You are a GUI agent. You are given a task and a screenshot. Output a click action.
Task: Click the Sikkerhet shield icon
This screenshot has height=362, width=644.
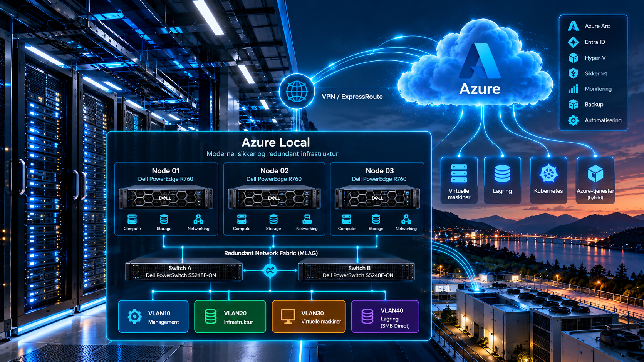point(573,73)
